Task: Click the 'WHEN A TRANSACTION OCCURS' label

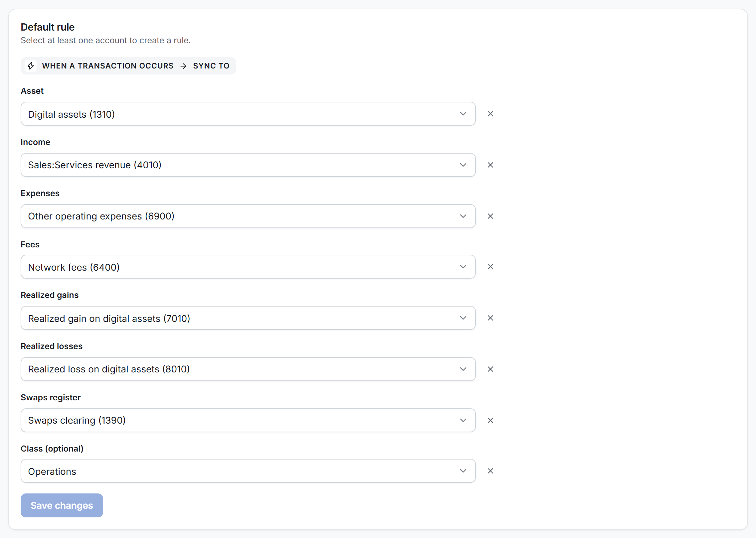Action: click(x=108, y=66)
